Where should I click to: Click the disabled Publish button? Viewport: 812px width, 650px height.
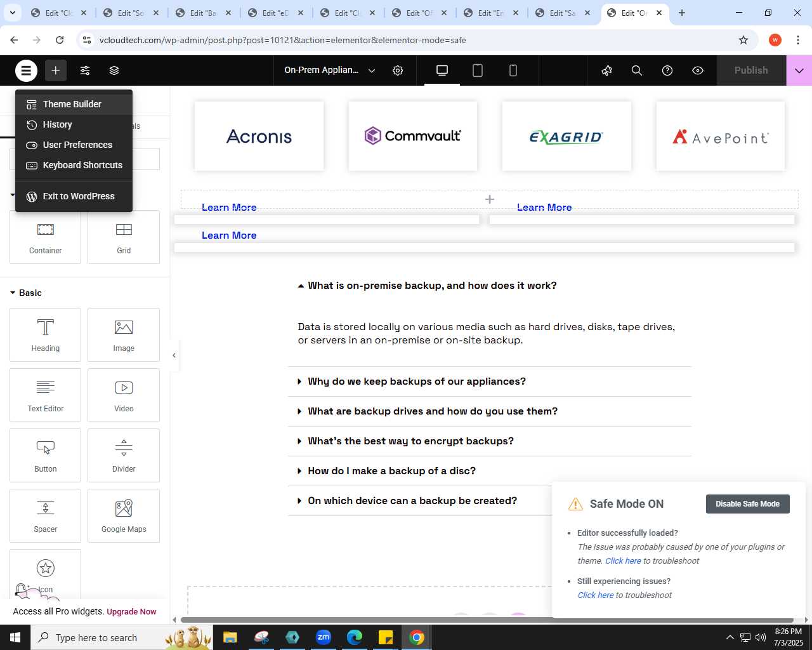[751, 70]
